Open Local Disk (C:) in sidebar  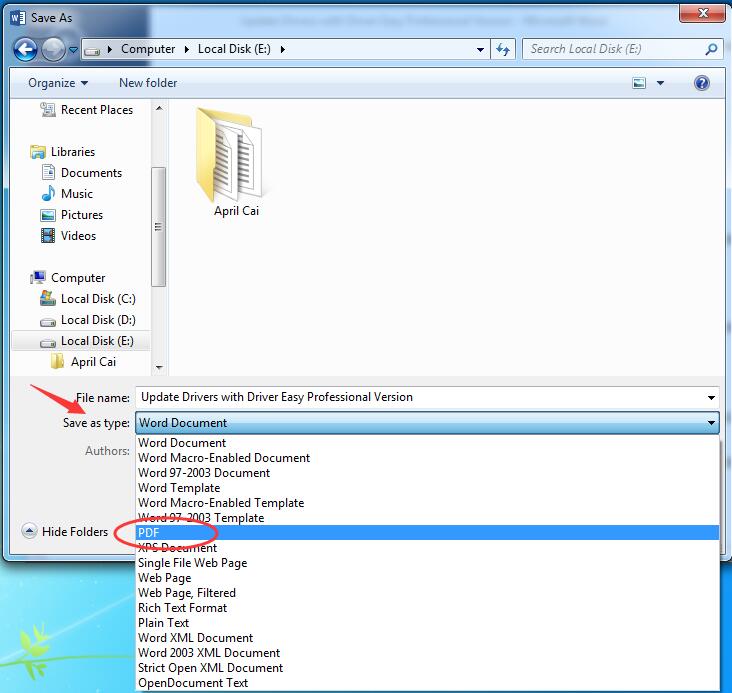tap(97, 299)
